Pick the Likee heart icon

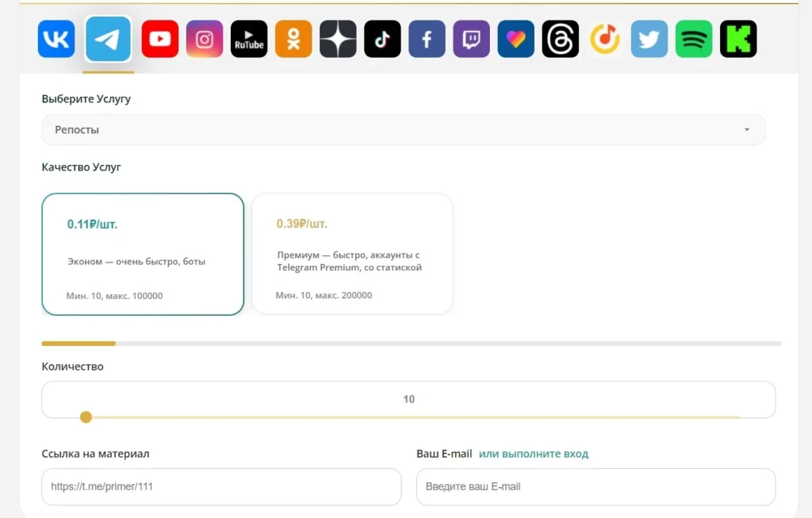click(515, 39)
